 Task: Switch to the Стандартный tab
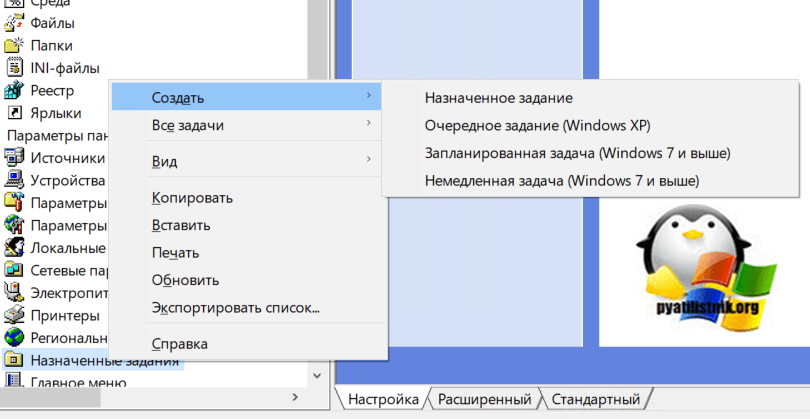pyautogui.click(x=595, y=399)
